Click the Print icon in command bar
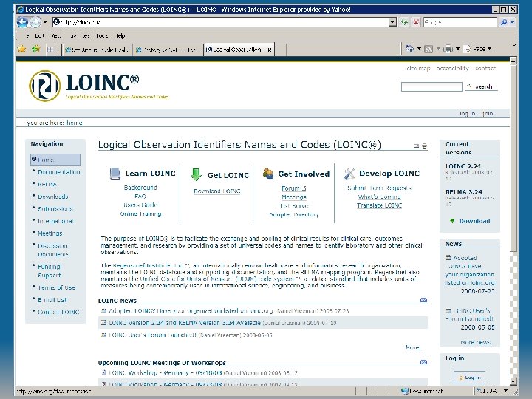Viewport: 532px width, 399px height. [x=449, y=50]
